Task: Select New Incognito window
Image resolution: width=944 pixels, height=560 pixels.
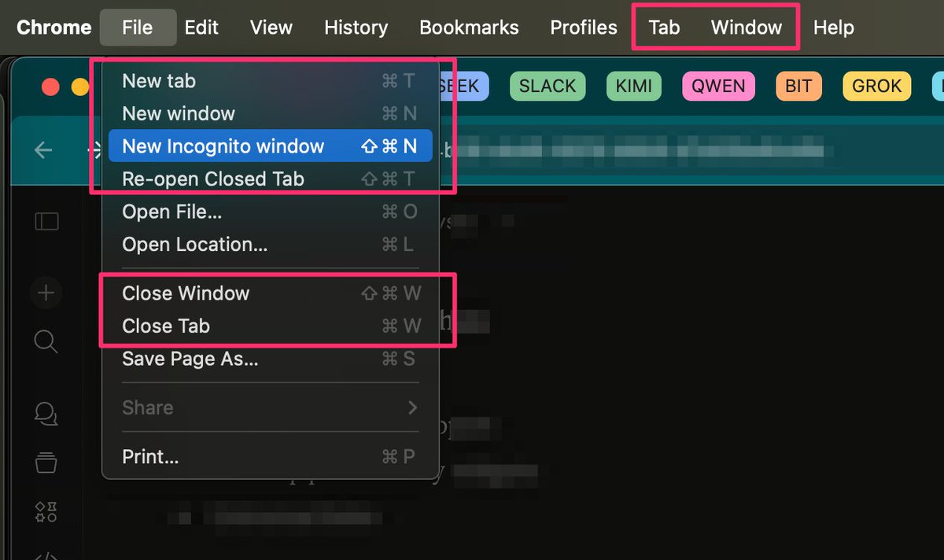Action: pyautogui.click(x=270, y=146)
